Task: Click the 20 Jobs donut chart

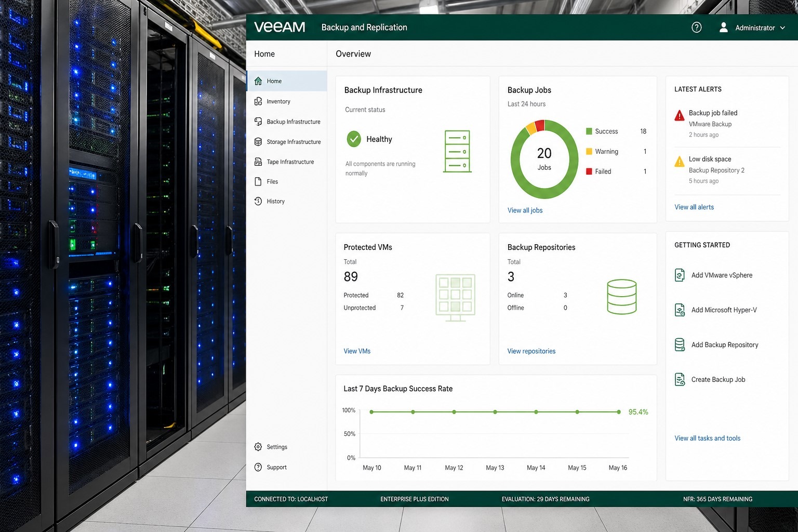Action: coord(544,159)
